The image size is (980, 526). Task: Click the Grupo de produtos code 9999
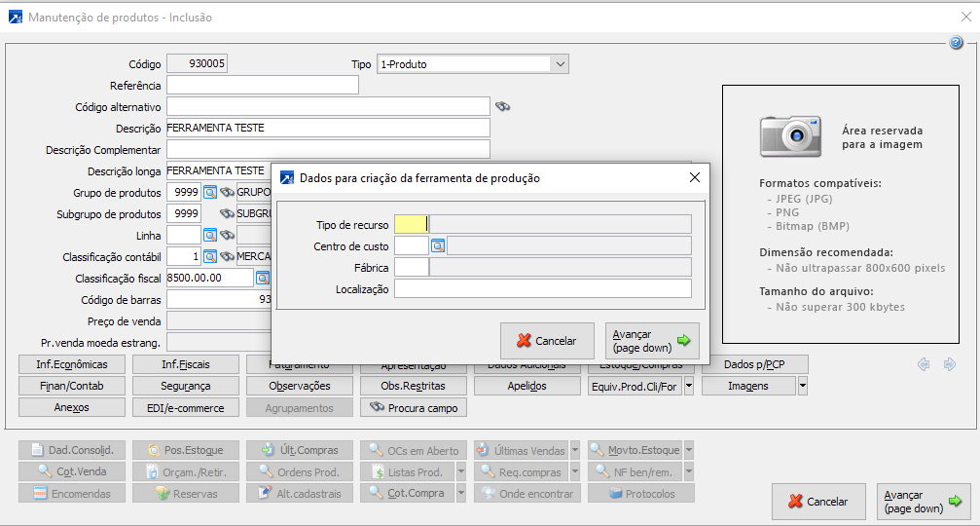tap(184, 193)
